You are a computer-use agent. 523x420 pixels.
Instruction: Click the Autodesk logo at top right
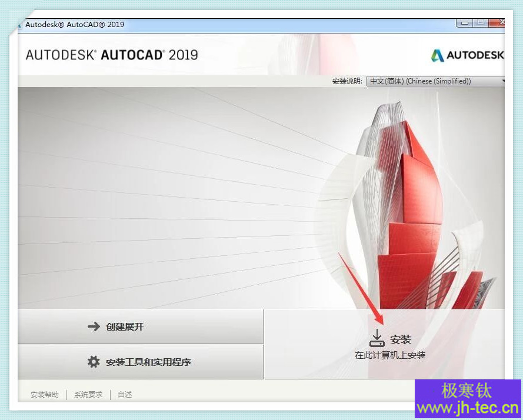click(x=468, y=55)
